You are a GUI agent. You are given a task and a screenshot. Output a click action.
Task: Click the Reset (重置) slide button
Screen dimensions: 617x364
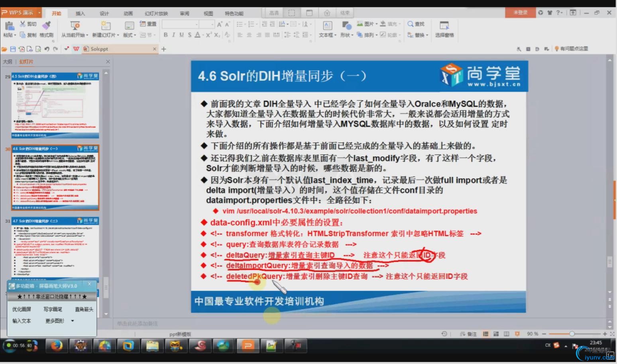coord(148,24)
